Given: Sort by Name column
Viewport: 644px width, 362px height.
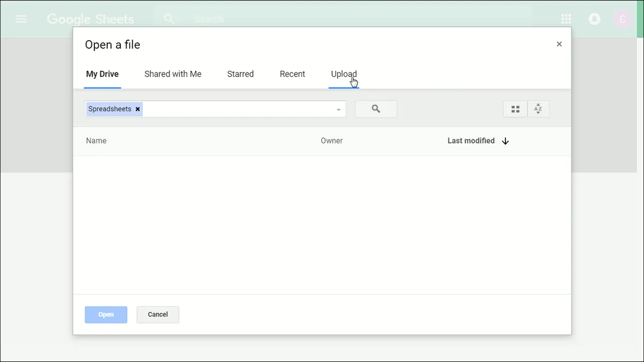Looking at the screenshot, I should click(x=96, y=141).
